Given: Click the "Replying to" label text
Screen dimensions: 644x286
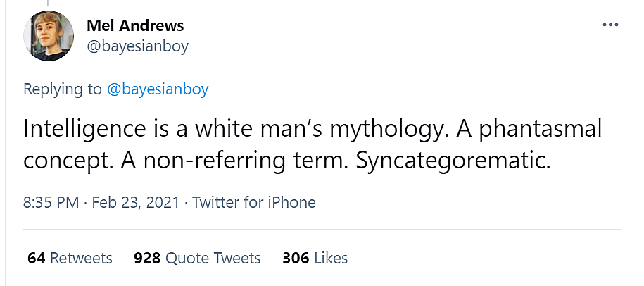Looking at the screenshot, I should point(63,89).
